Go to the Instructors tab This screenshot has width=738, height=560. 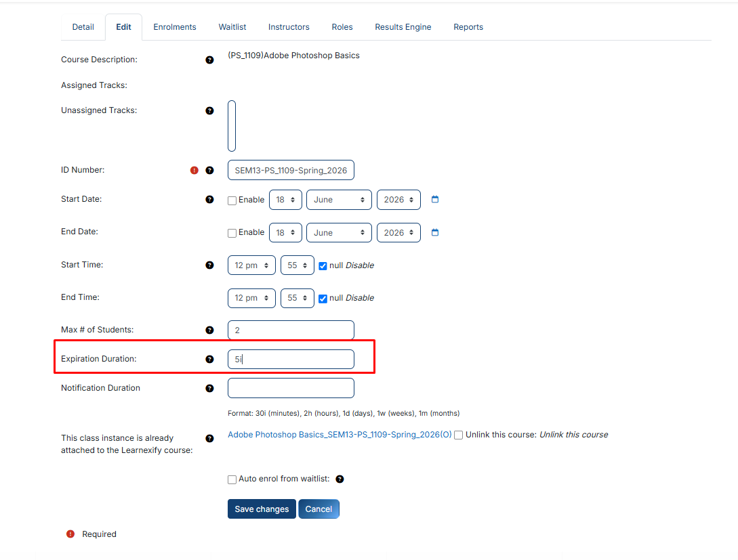[x=289, y=27]
